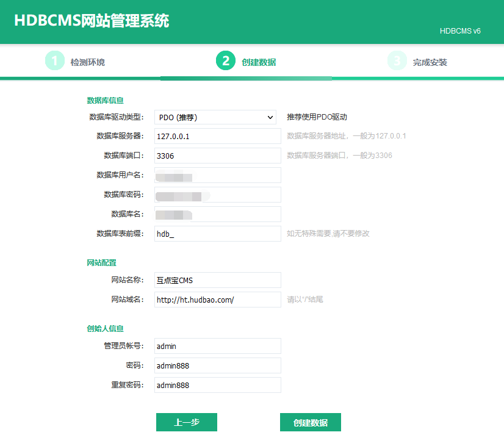Click the database name input field
The image size is (504, 446).
(x=217, y=214)
